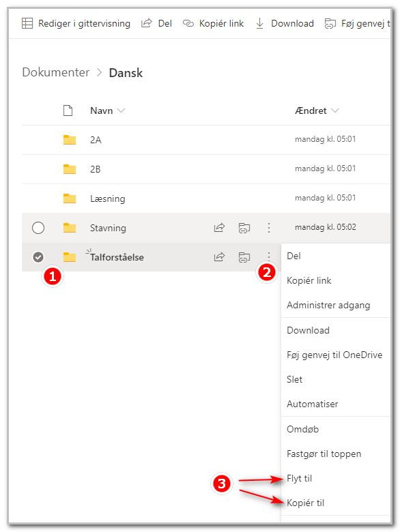Expand the Ændret column dropdown
Screen dimensions: 400x532
334,110
